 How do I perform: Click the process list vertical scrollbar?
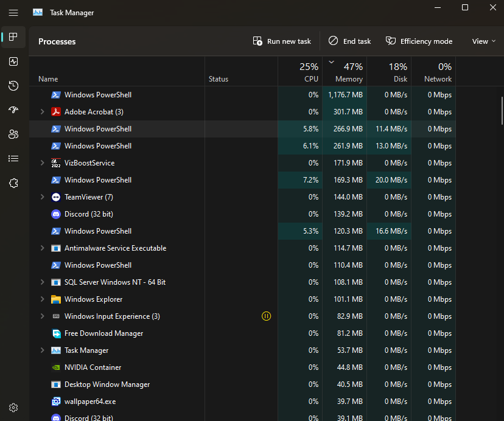pyautogui.click(x=502, y=111)
